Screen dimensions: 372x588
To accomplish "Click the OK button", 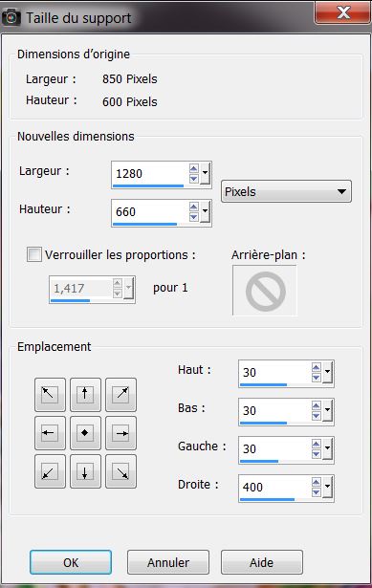I will pyautogui.click(x=71, y=562).
